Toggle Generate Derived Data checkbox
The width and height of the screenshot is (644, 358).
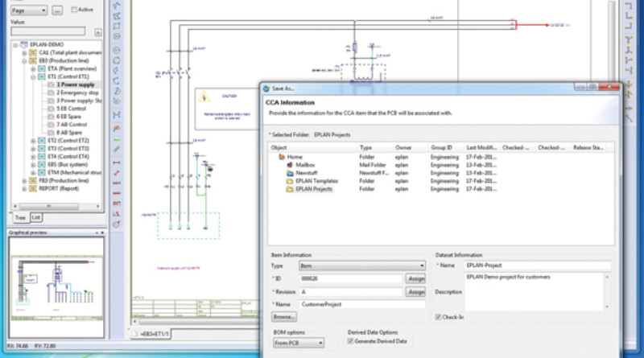tap(350, 341)
